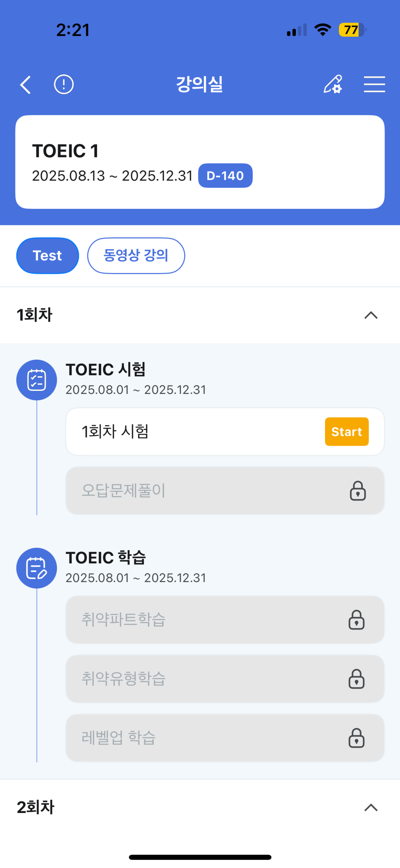The height and width of the screenshot is (868, 400).
Task: Open the info exclamation circle icon
Action: [x=64, y=84]
